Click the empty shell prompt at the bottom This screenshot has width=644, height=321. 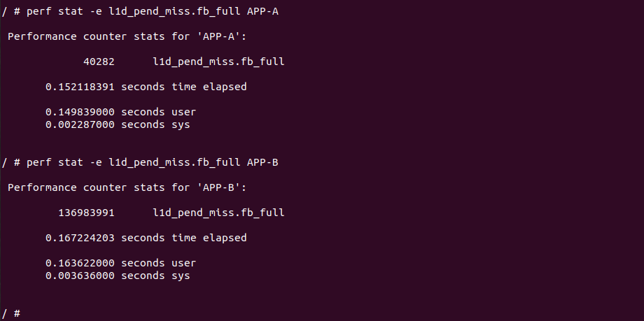pos(15,313)
